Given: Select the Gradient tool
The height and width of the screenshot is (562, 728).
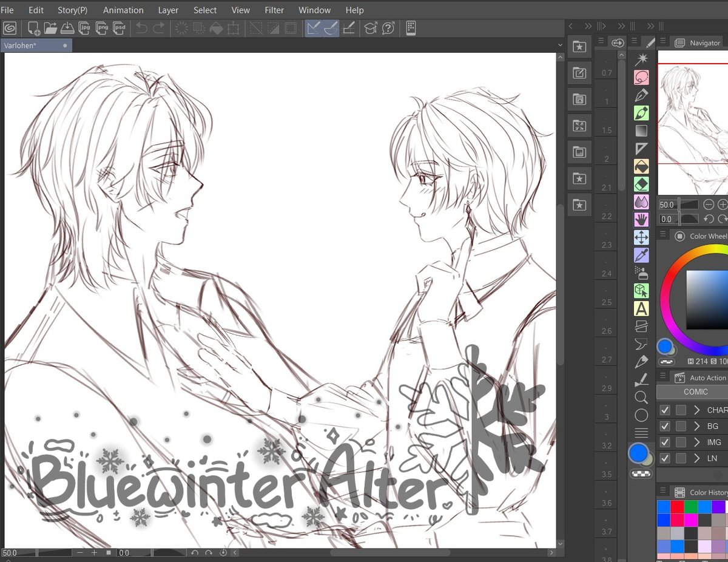Looking at the screenshot, I should click(641, 130).
